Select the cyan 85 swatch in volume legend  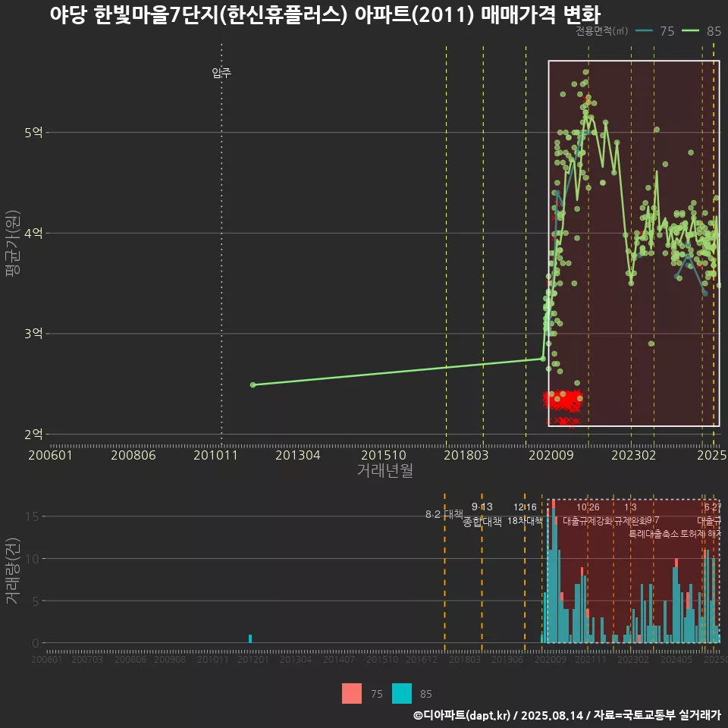pos(402,693)
